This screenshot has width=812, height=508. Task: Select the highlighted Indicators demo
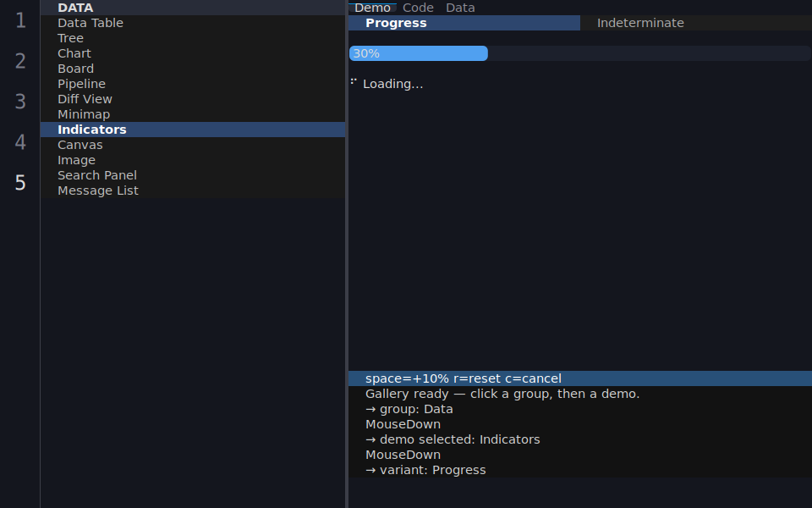click(x=193, y=130)
